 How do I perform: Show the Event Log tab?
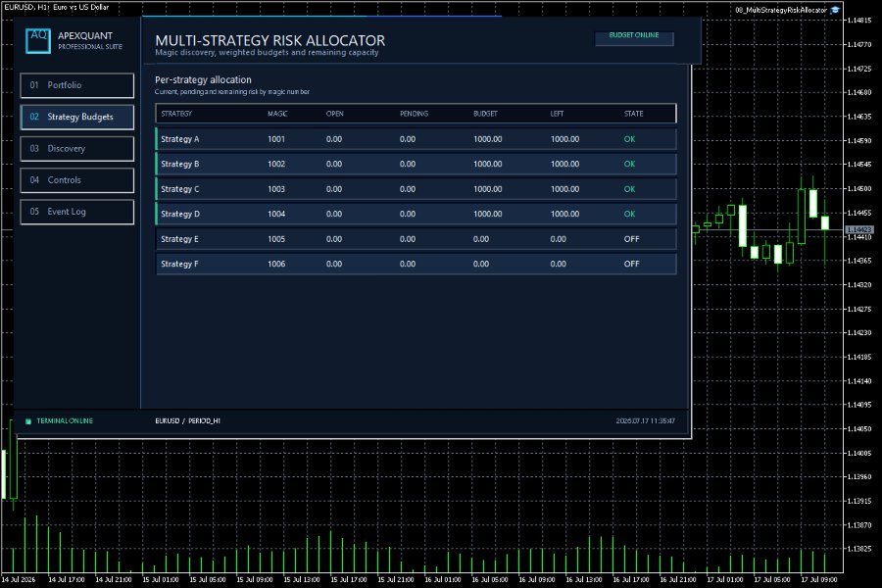pyautogui.click(x=77, y=212)
